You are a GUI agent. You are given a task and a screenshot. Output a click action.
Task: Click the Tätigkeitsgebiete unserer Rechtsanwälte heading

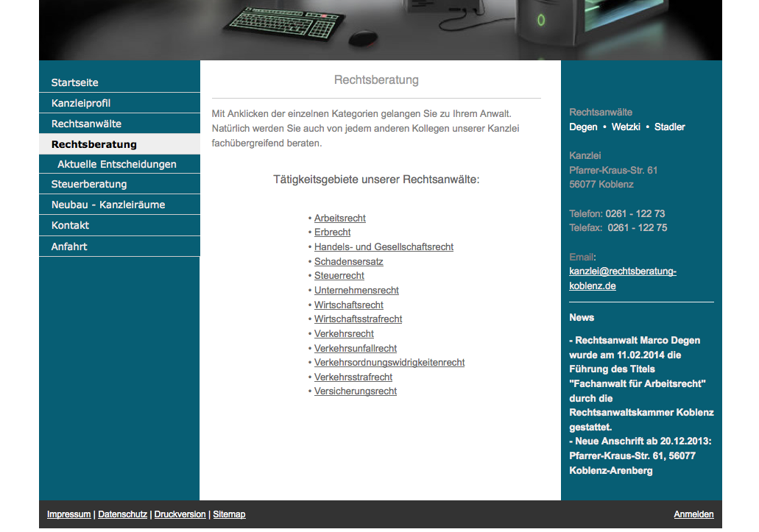376,180
